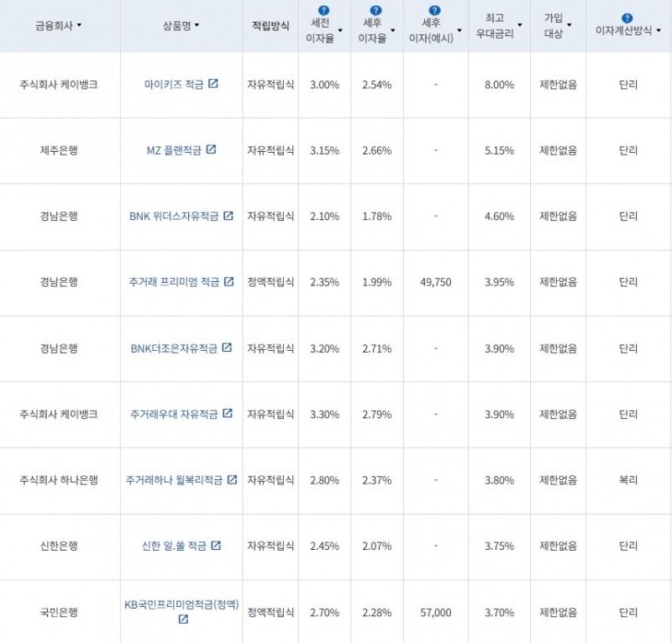Open external link icon under KB국민프리미엄적금(정액)
672x643 pixels.
pyautogui.click(x=183, y=619)
